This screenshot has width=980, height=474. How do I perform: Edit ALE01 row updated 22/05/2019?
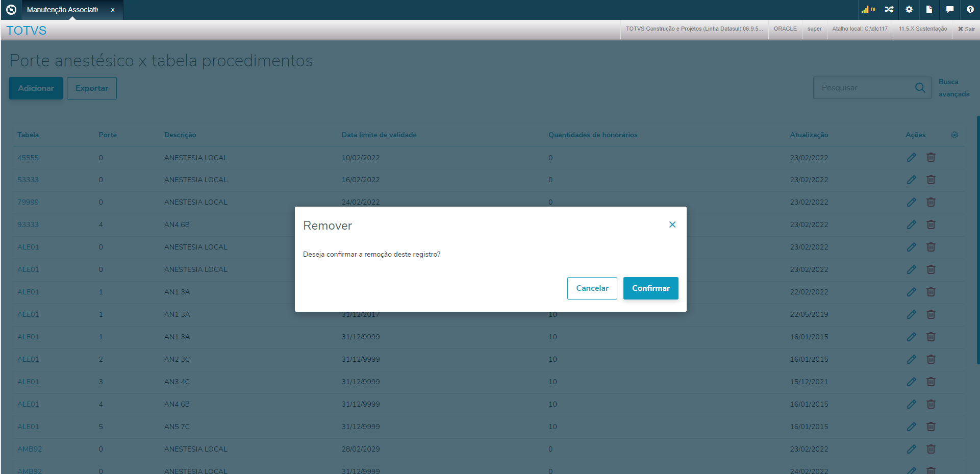tap(912, 314)
